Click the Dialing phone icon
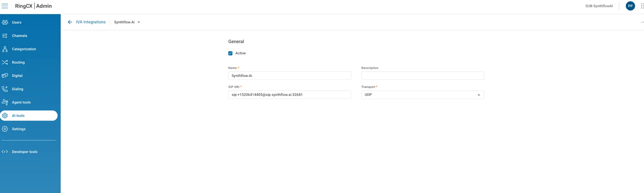The image size is (644, 193). coord(5,89)
